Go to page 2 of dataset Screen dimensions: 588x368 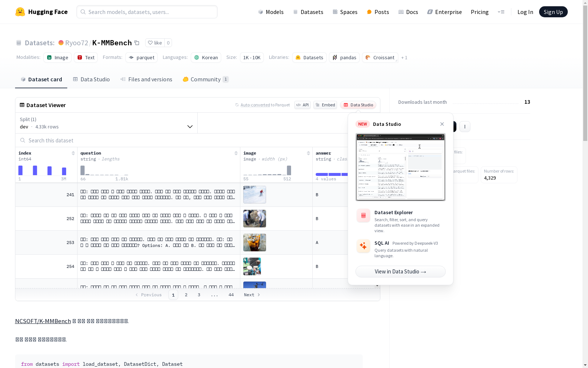point(186,295)
